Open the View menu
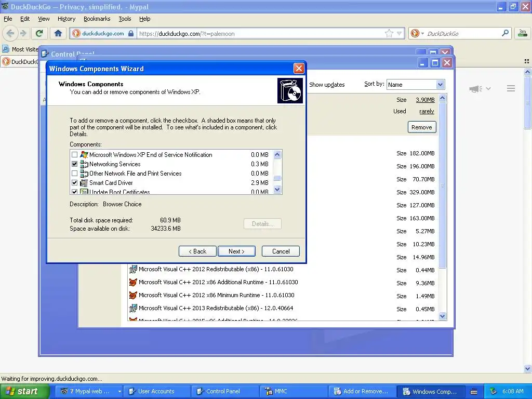The image size is (532, 399). point(44,19)
